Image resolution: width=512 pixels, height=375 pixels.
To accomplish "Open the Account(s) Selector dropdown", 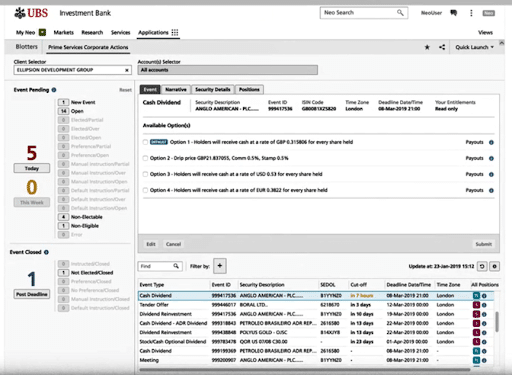I will 228,70.
